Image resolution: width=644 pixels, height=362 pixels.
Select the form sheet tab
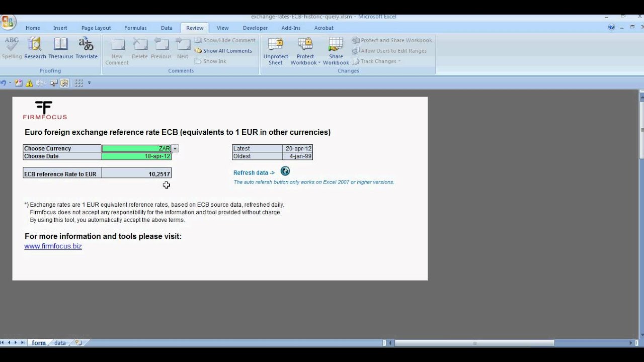(x=39, y=343)
